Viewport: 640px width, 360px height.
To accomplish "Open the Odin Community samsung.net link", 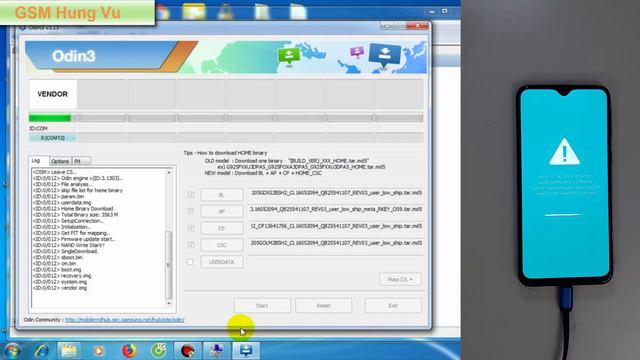I will 124,320.
